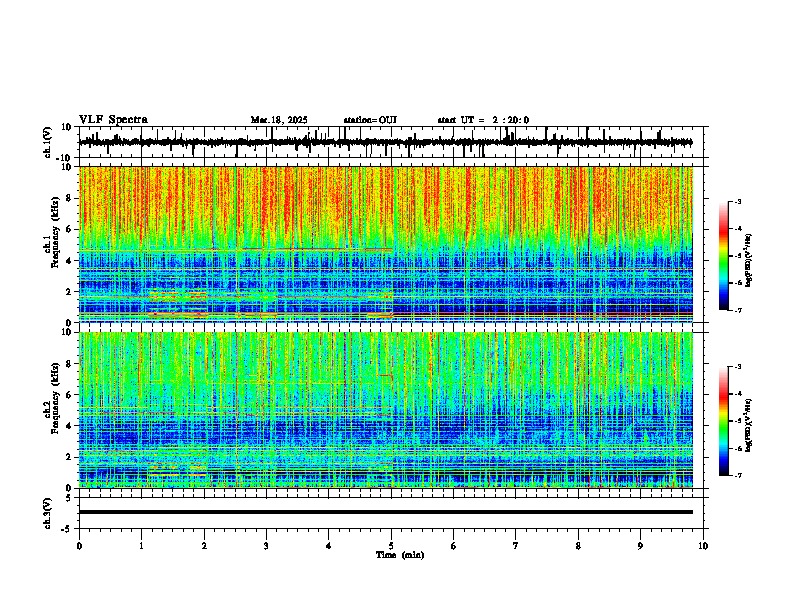This screenshot has width=792, height=612.
Task: Click the '6' kHz tick on ch.1 axis
Action: click(x=71, y=229)
